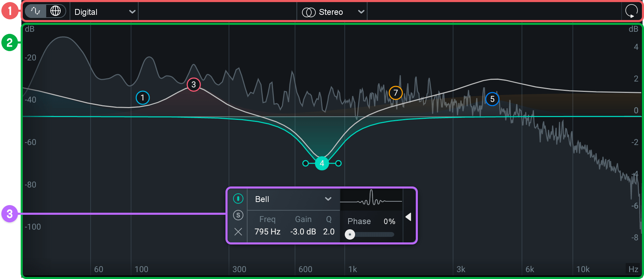Open the Stereo channel dropdown
The width and height of the screenshot is (644, 279).
point(332,12)
